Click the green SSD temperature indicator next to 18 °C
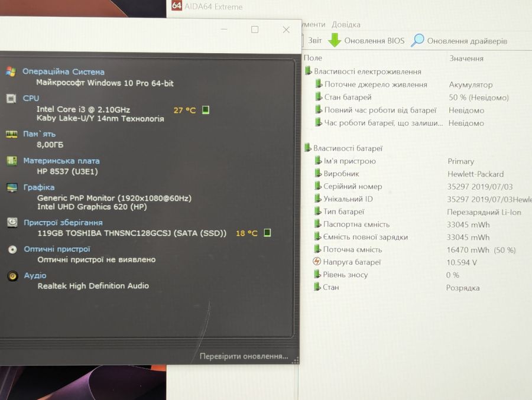 click(x=267, y=233)
